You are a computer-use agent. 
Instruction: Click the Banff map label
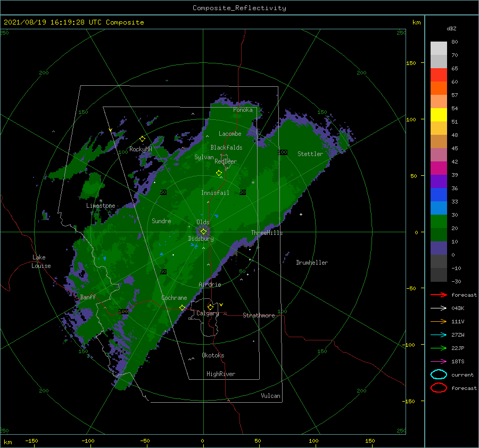coord(88,297)
